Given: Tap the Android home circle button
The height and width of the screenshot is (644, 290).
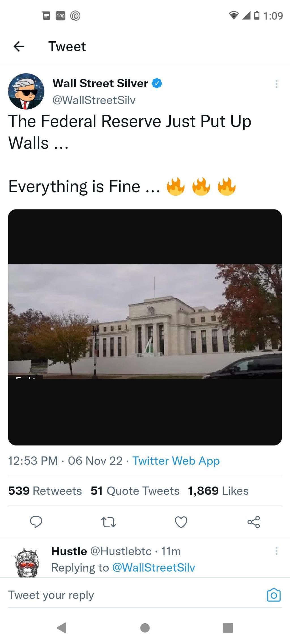Looking at the screenshot, I should tap(145, 628).
